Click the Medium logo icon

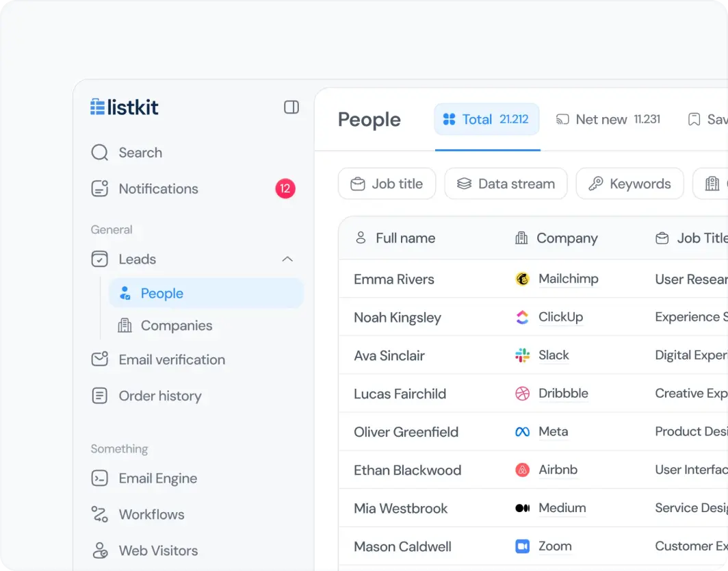(x=522, y=508)
